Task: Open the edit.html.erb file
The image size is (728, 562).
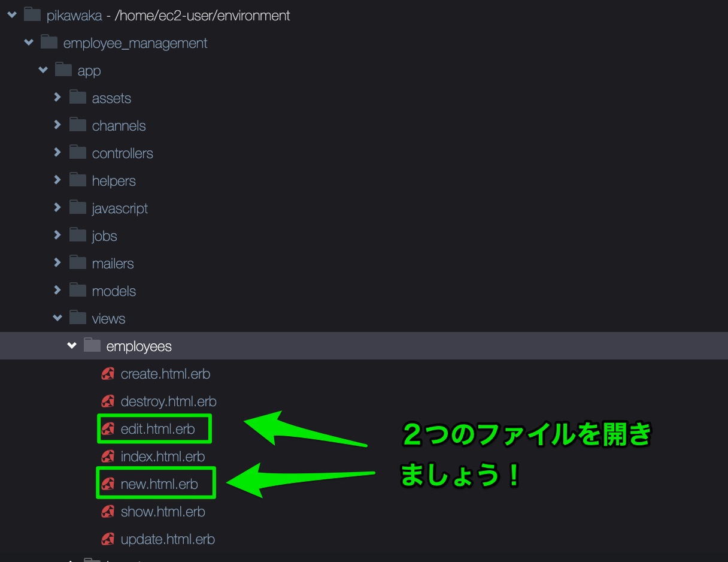Action: tap(157, 429)
